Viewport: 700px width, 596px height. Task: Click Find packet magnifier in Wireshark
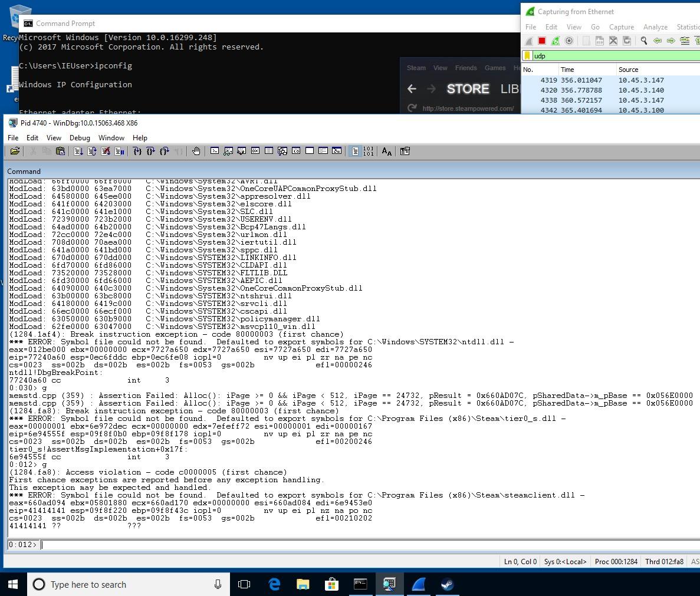click(x=644, y=41)
